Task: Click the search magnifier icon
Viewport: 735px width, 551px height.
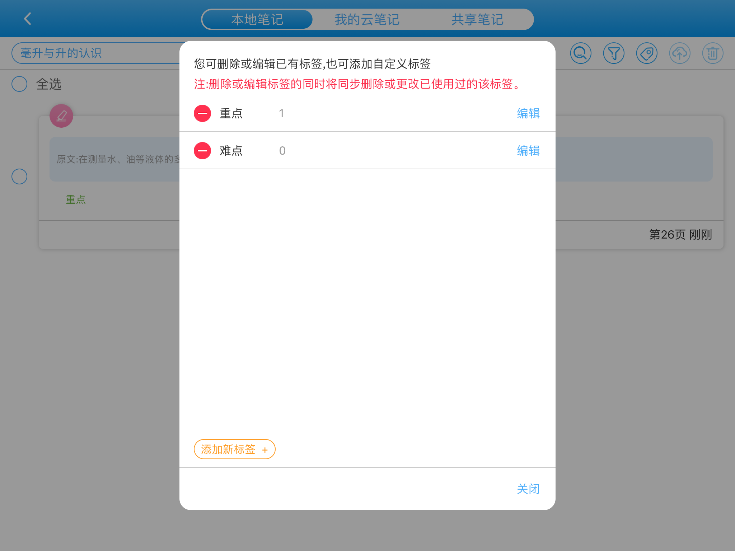Action: 580,53
